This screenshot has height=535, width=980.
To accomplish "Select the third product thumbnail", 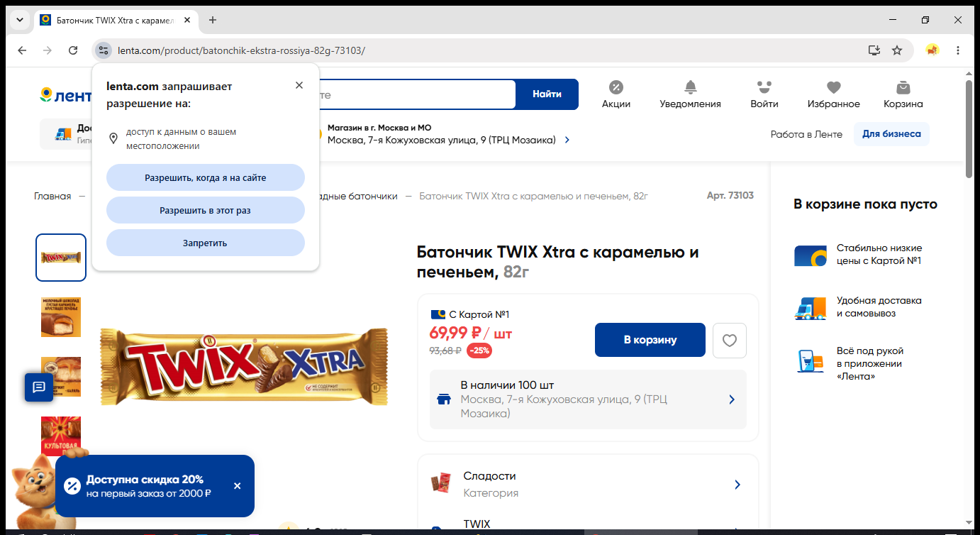I will coord(61,377).
